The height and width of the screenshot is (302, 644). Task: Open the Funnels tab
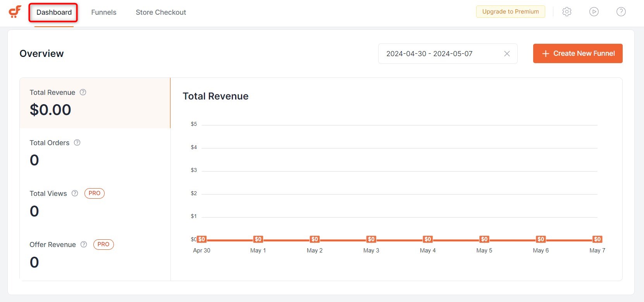tap(104, 12)
